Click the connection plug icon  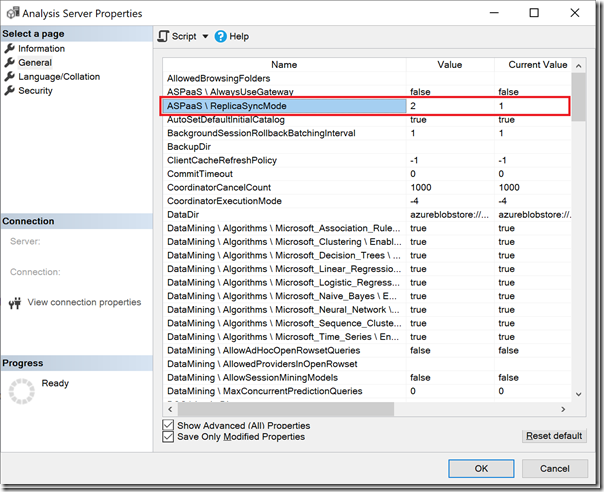click(x=15, y=303)
